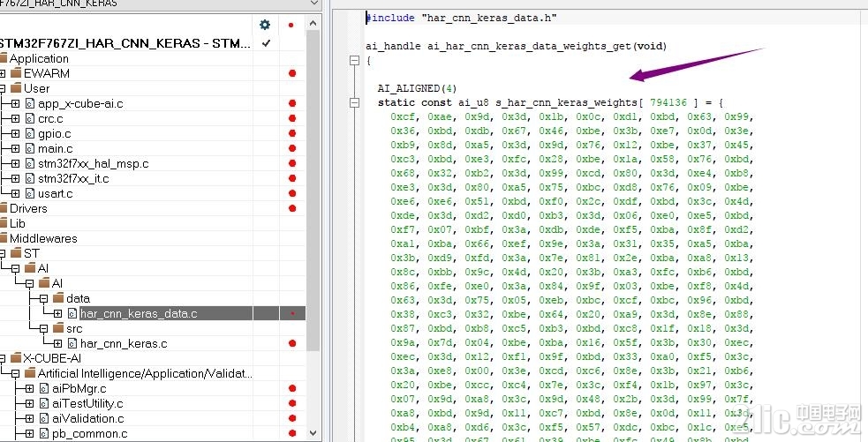Click the C file icon of main.c
This screenshot has width=868, height=442.
30,148
